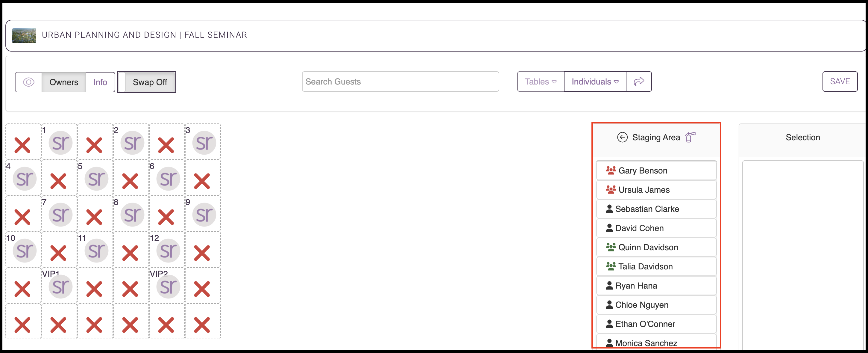868x353 pixels.
Task: Select table 9 seat icon
Action: [204, 215]
